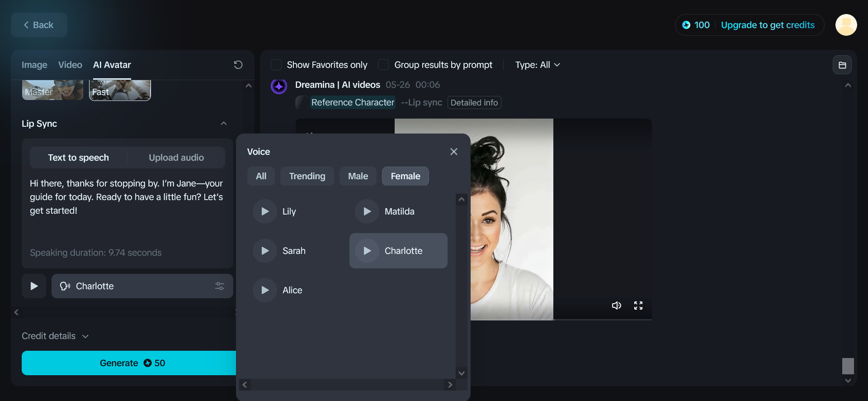Select the voice name Lily
The width and height of the screenshot is (868, 401).
tap(289, 211)
